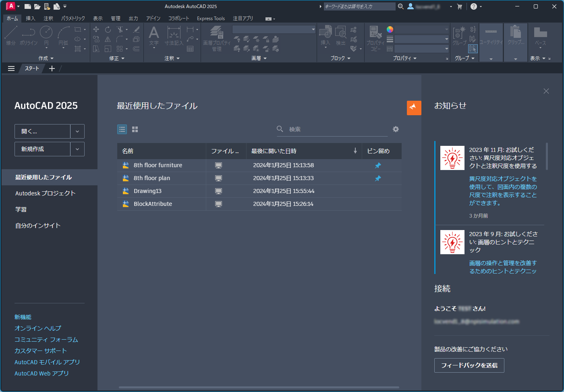
Task: Expand the 作成 (Draw) panel
Action: [46, 58]
